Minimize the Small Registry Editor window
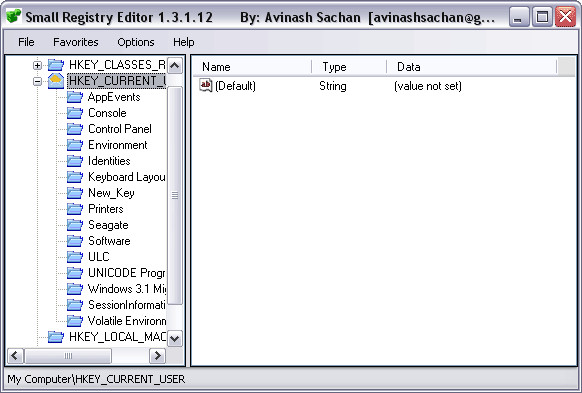The width and height of the screenshot is (582, 393). (x=519, y=17)
